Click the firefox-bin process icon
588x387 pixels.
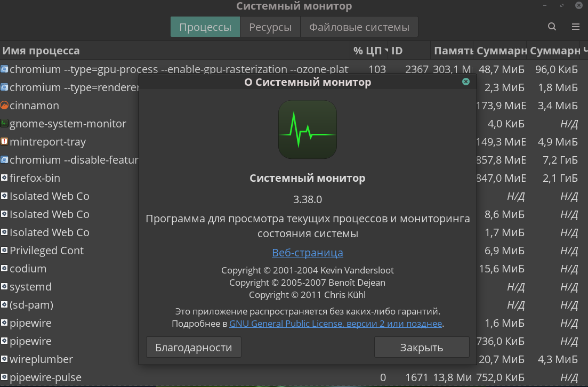(x=4, y=178)
